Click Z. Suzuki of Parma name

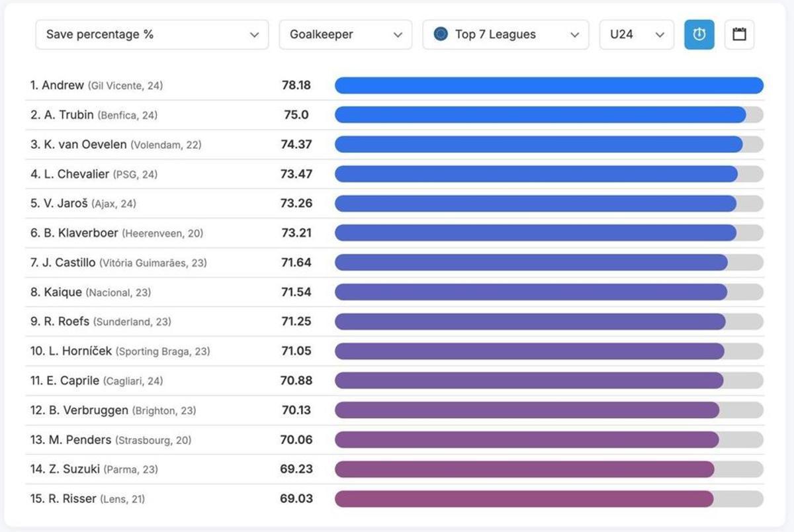tap(94, 469)
